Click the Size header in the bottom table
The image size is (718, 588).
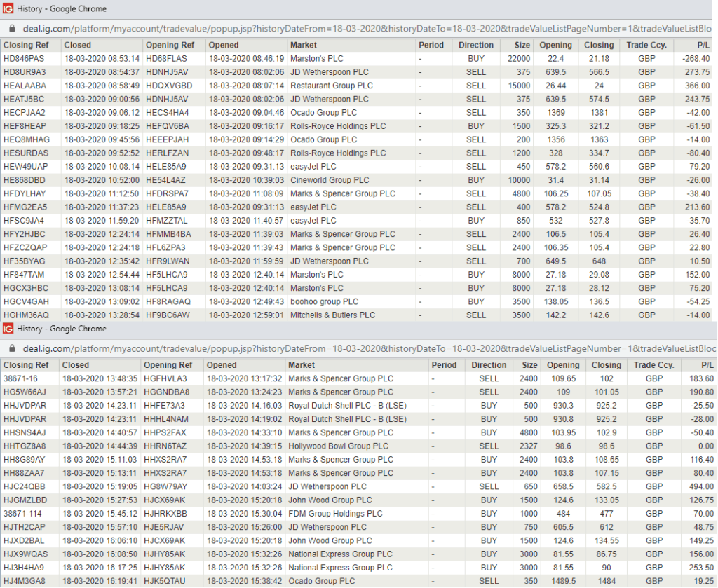(529, 364)
